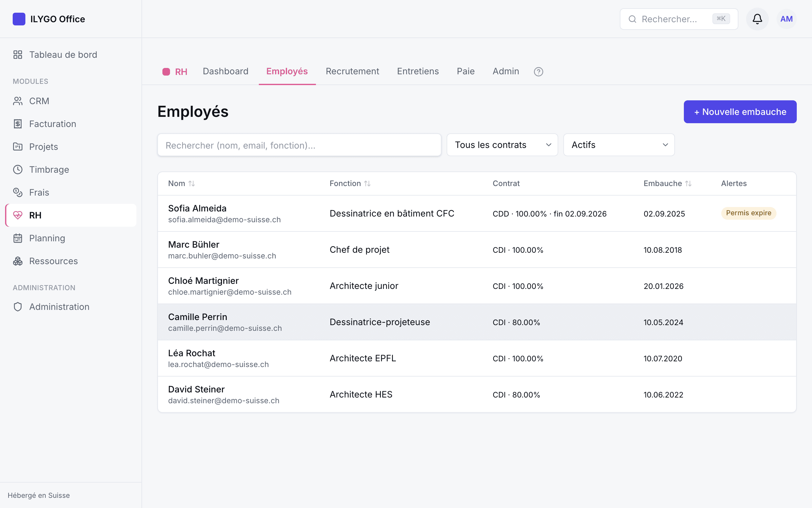
Task: Click the Projets folder icon
Action: [x=18, y=147]
